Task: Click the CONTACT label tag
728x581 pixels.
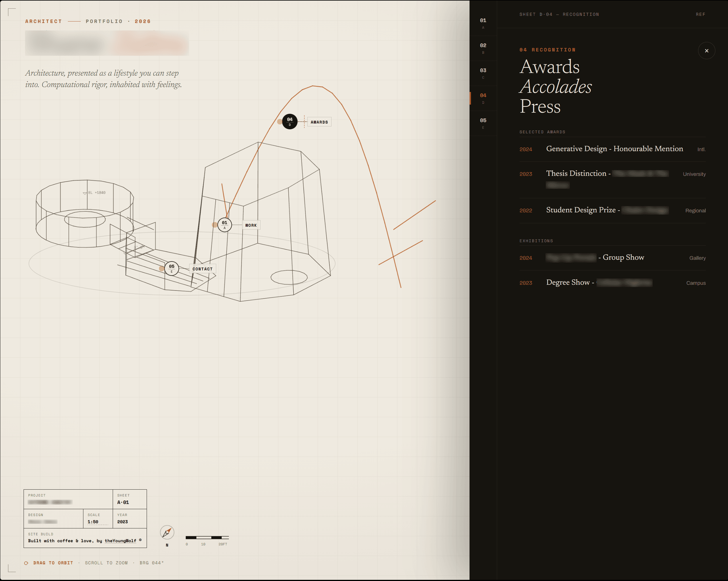Action: 203,269
